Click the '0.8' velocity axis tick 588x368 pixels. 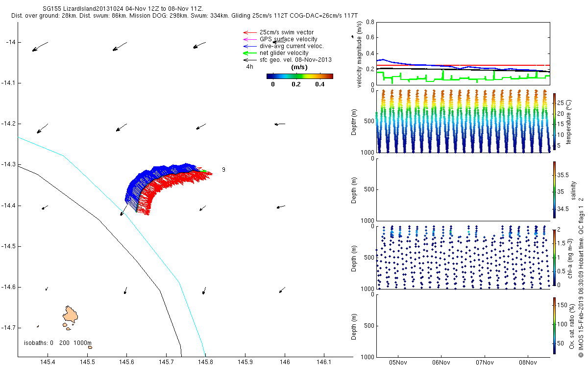[x=370, y=22]
